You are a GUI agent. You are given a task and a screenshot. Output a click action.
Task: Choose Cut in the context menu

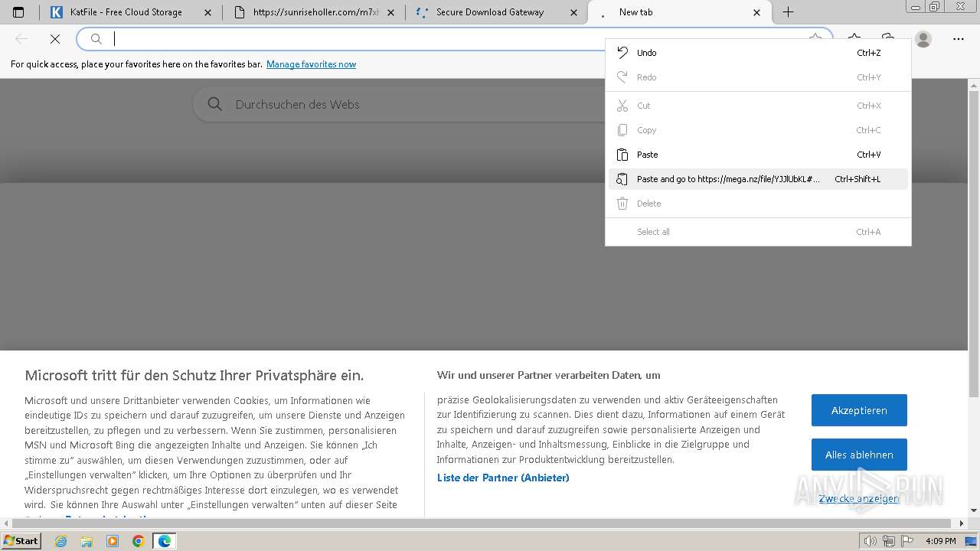tap(758, 106)
